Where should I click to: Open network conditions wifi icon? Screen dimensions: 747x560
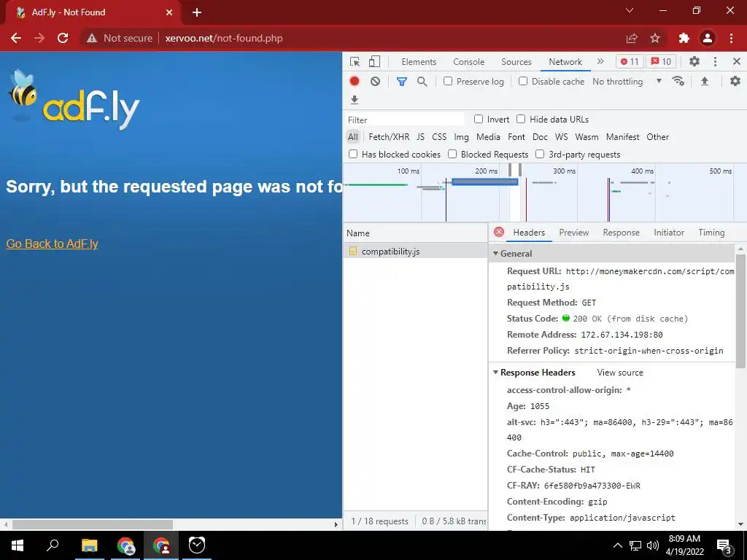click(678, 81)
